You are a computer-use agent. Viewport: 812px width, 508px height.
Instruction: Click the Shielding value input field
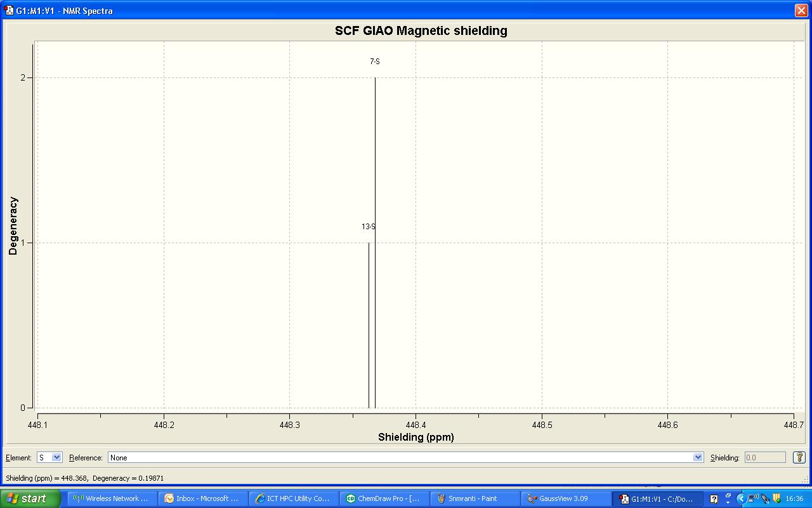[764, 457]
